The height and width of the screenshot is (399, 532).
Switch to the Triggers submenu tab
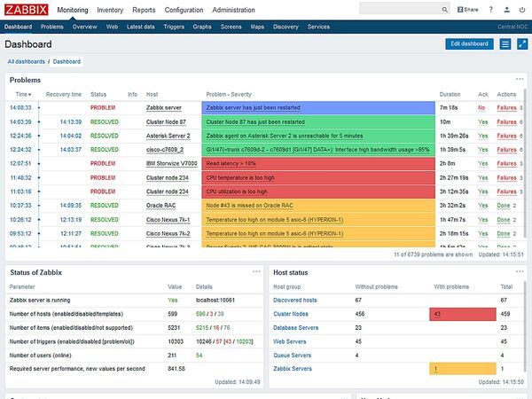click(x=174, y=27)
